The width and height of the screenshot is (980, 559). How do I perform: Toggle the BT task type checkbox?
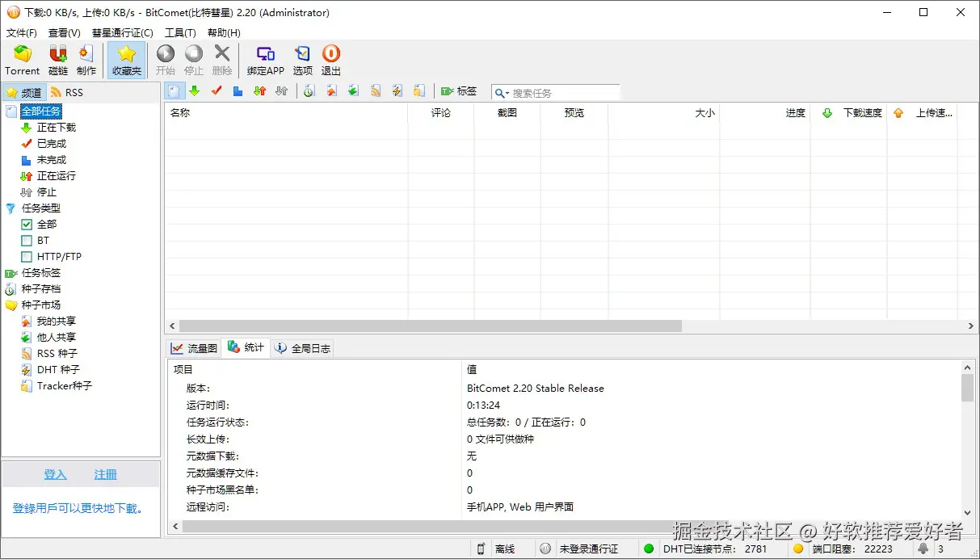(x=27, y=240)
